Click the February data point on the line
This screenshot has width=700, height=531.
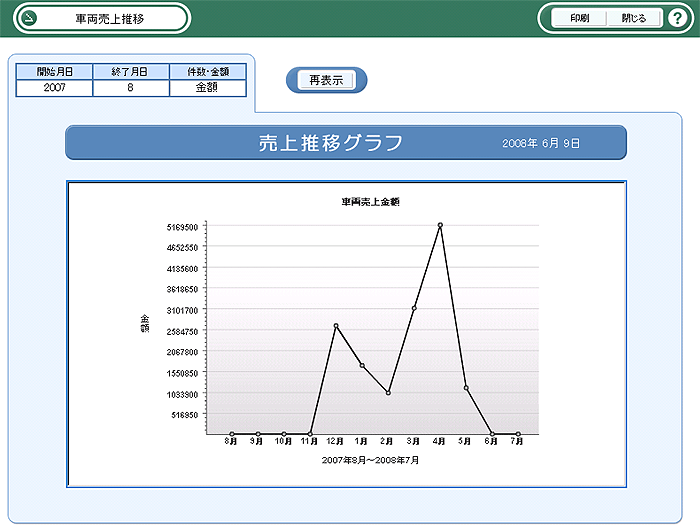coord(388,393)
